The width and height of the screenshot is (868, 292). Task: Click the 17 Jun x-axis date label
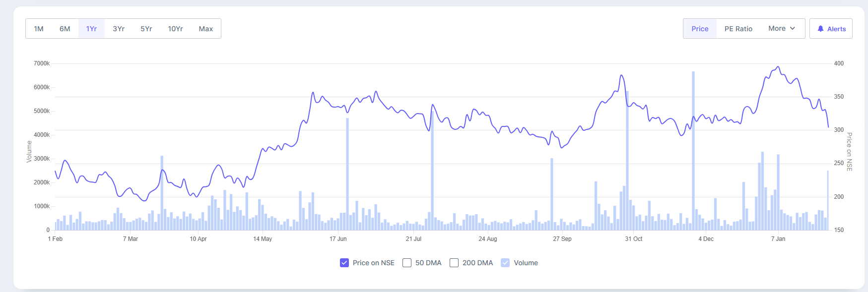(338, 239)
